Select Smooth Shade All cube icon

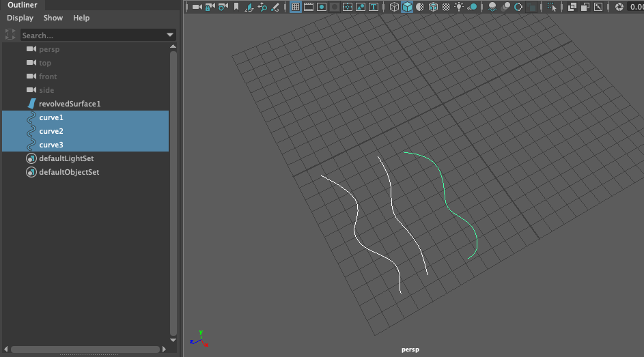pos(407,7)
